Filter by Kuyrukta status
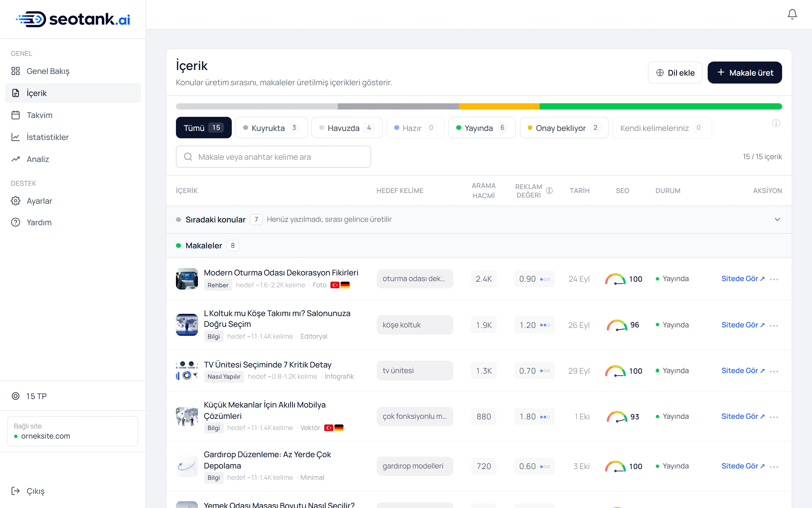The image size is (812, 508). point(271,128)
